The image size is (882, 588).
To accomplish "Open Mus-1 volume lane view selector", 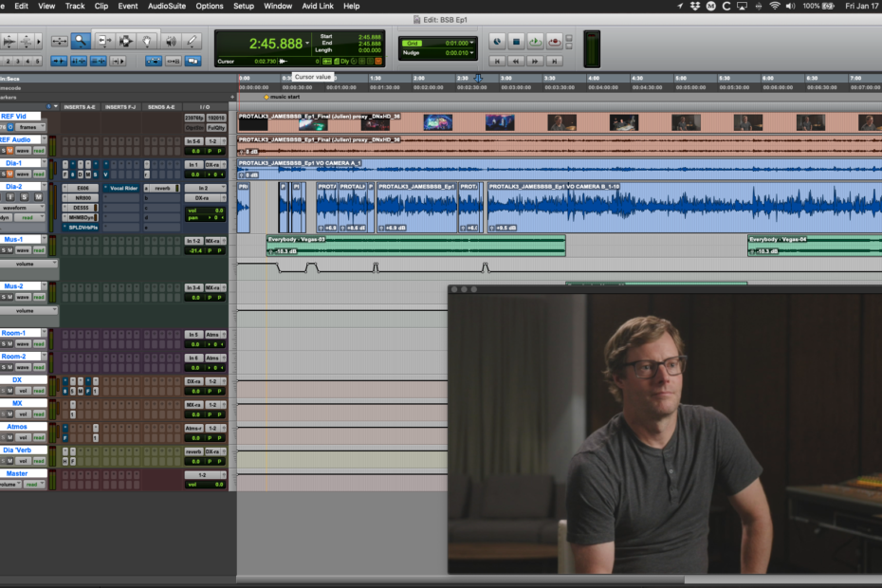I will point(28,264).
